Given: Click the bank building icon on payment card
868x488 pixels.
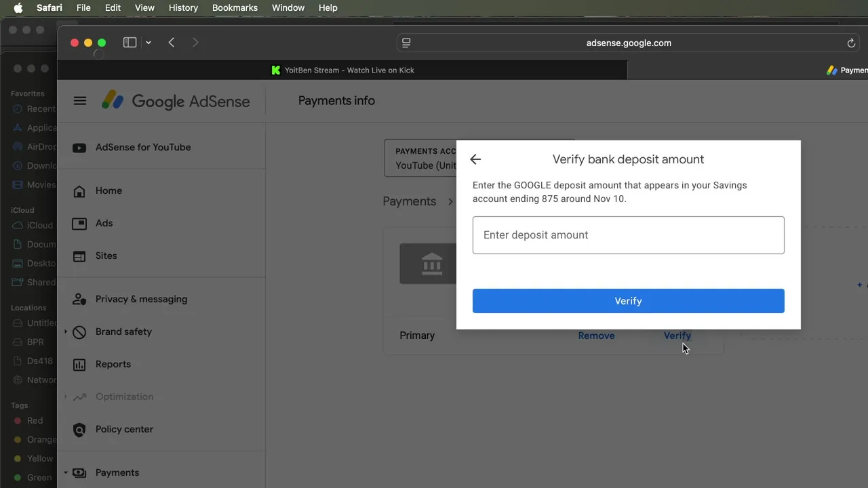Looking at the screenshot, I should click(x=432, y=263).
